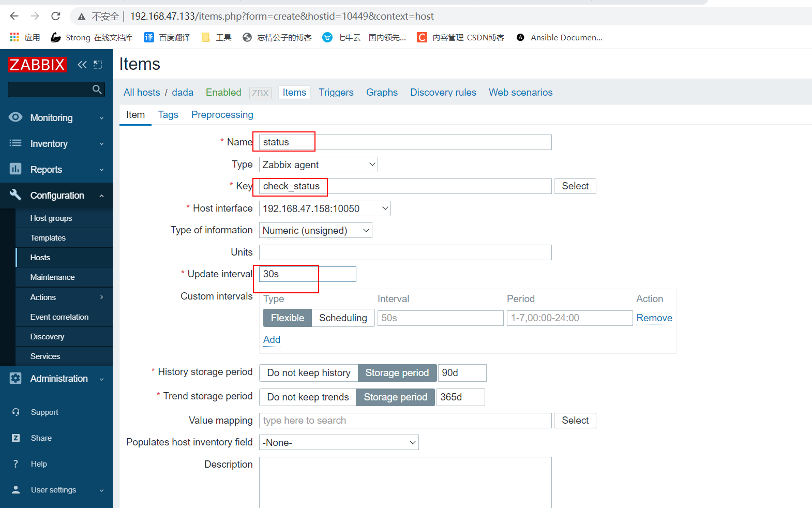The image size is (812, 508).
Task: Expand the Monitoring menu chevron
Action: [101, 118]
